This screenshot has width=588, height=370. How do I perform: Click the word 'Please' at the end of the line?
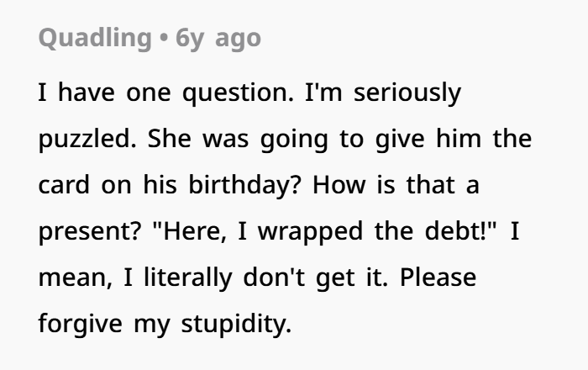tap(438, 277)
